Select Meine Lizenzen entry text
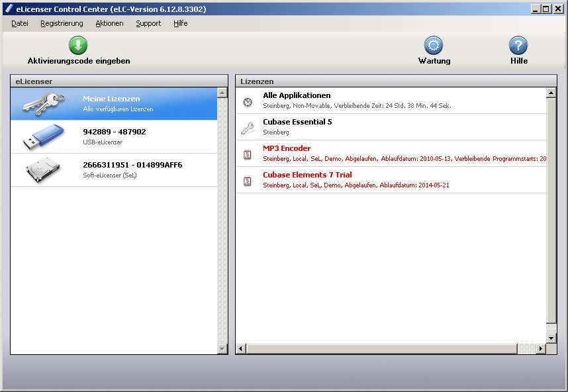This screenshot has width=568, height=392. click(111, 99)
